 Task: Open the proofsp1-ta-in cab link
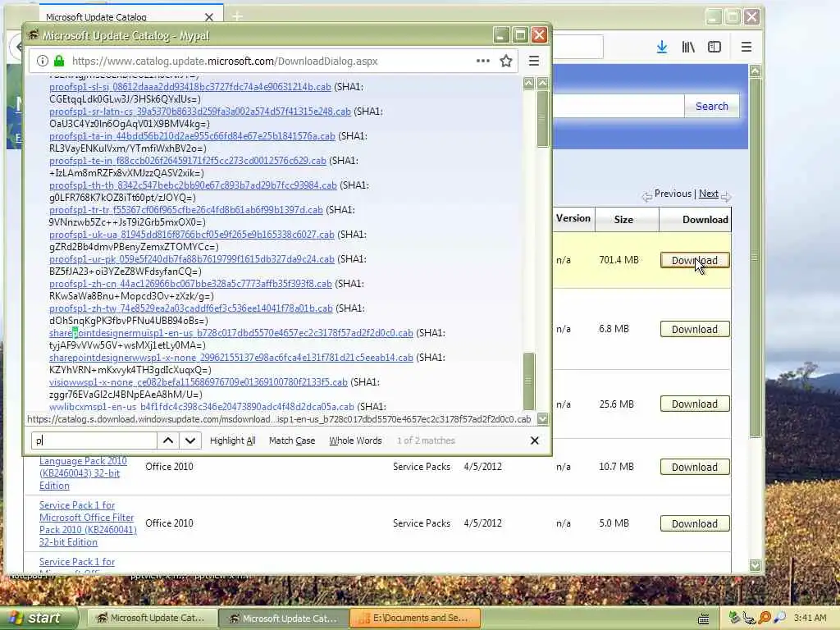[x=192, y=136]
